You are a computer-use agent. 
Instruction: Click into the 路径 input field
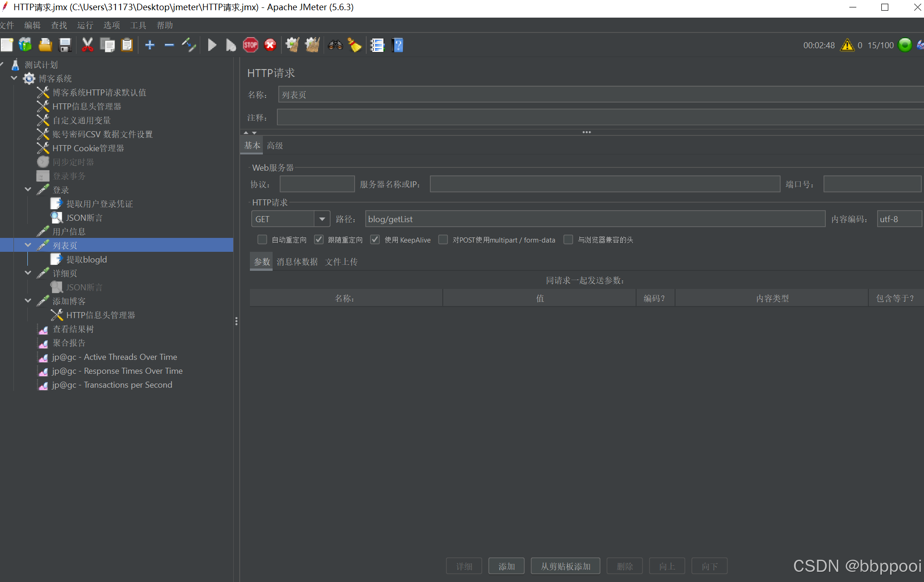pos(595,219)
